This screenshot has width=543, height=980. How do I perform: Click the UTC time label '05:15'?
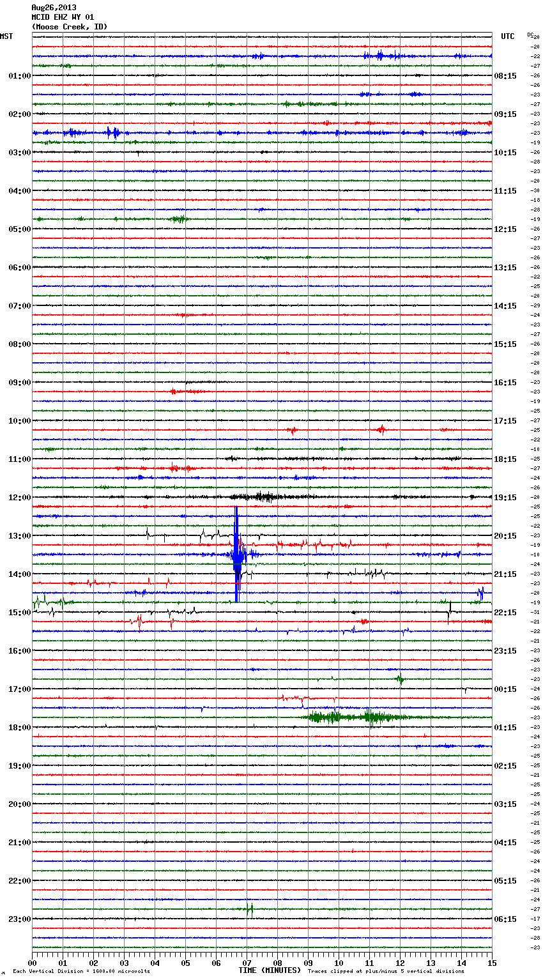point(505,880)
